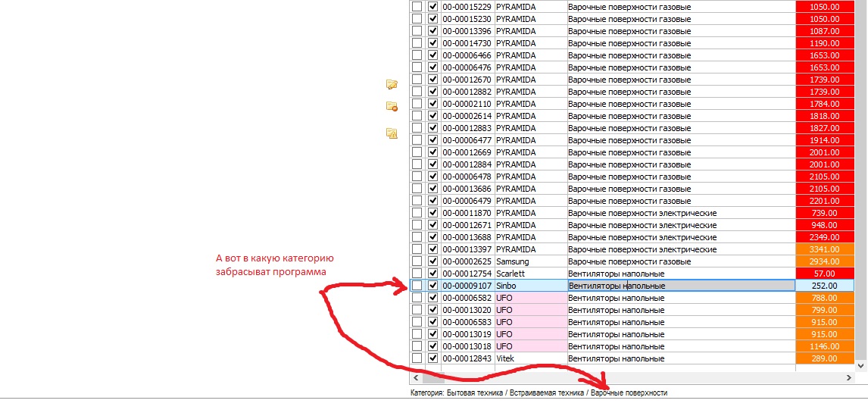868x416 pixels.
Task: Select code cell 00-00012883
Action: [468, 128]
